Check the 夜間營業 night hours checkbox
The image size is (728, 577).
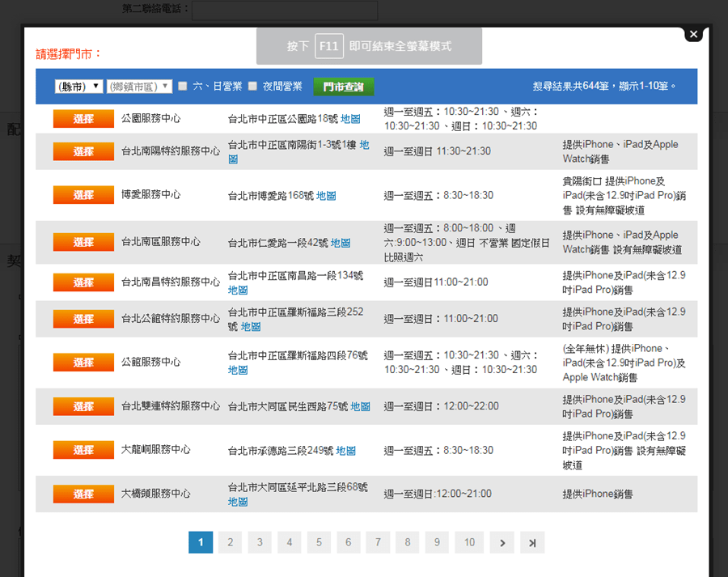252,86
